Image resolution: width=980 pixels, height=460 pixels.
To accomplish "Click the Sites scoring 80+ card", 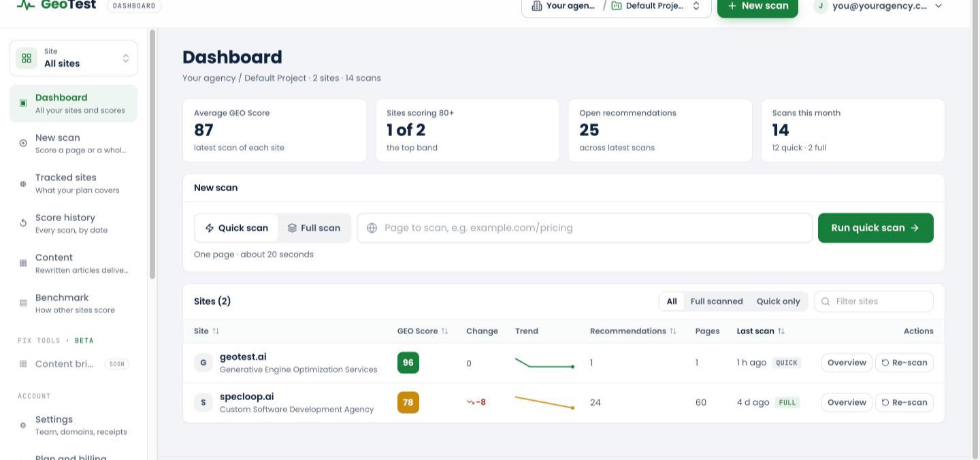I will click(x=468, y=131).
